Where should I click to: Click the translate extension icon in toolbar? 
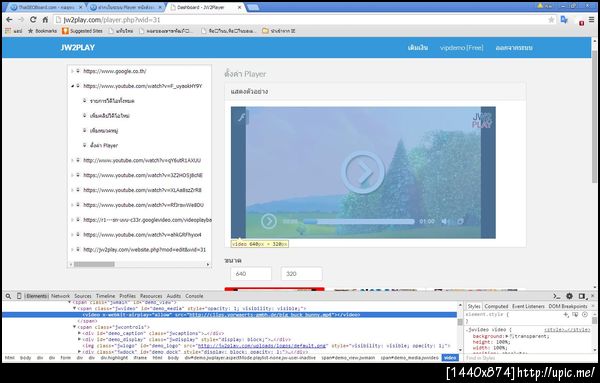tap(564, 20)
